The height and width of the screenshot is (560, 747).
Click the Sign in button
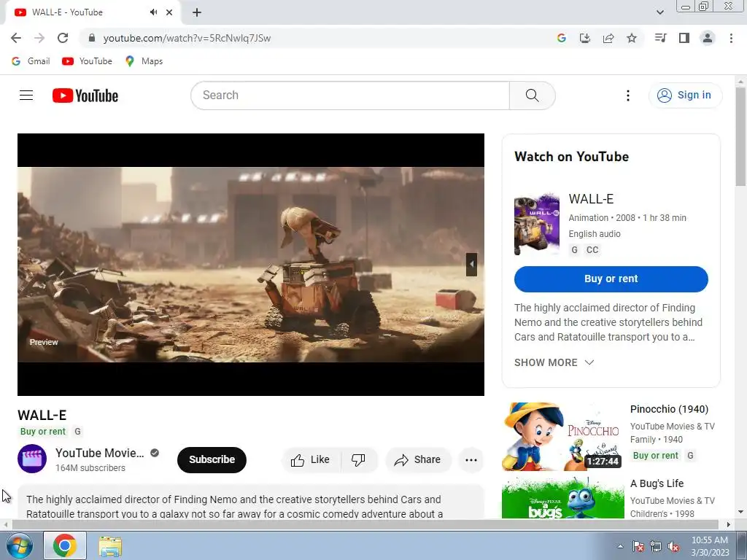(685, 96)
